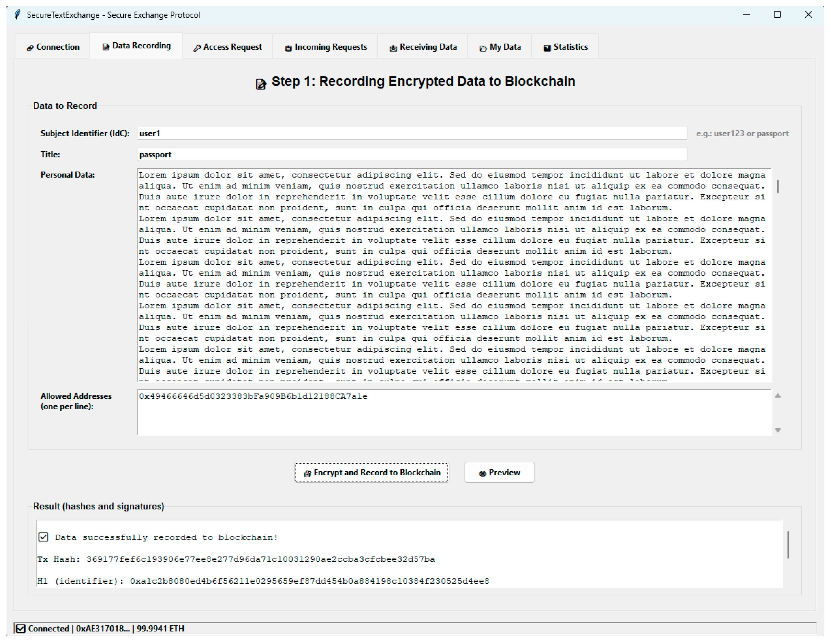Image resolution: width=831 pixels, height=644 pixels.
Task: Click the 'e.g.: user123 or passport' hint text
Action: (742, 134)
